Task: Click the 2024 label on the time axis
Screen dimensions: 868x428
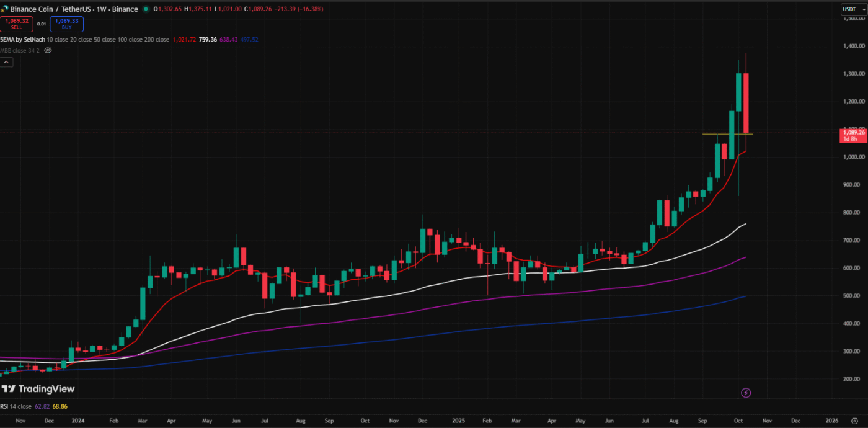Action: coord(77,420)
